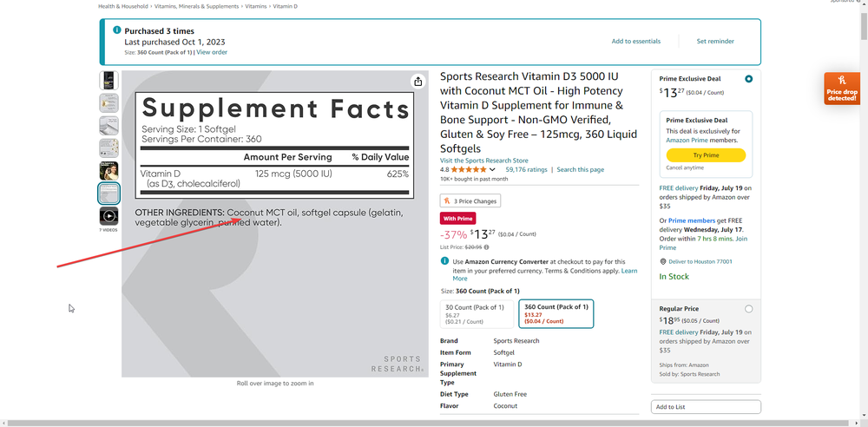868x427 pixels.
Task: Open the Add to List dropdown
Action: click(x=706, y=407)
